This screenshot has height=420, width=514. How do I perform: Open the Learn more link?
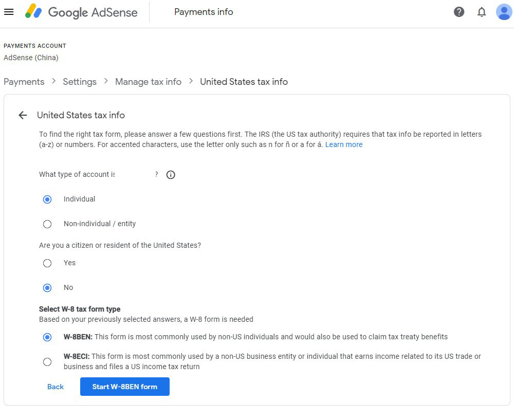pyautogui.click(x=344, y=144)
